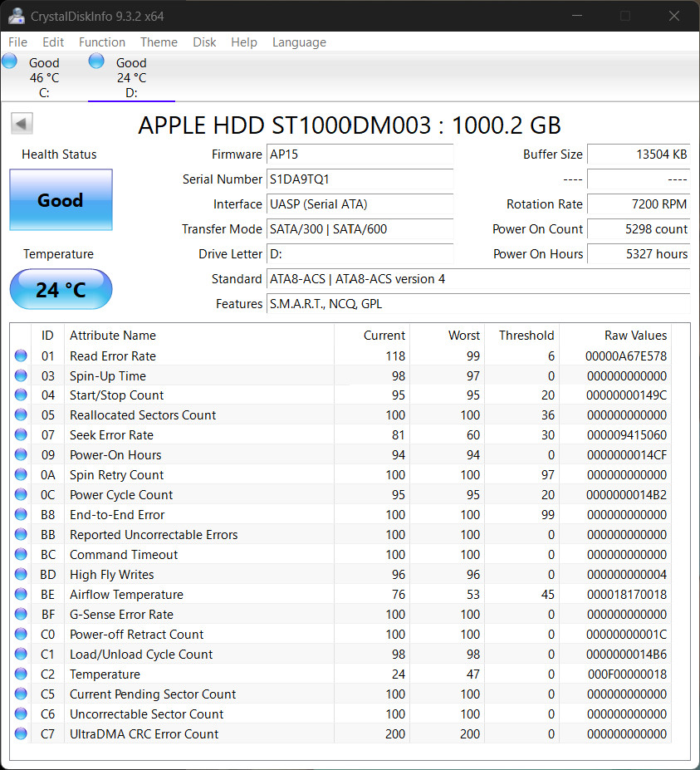This screenshot has height=770, width=700.
Task: Click the status orb for Spin Retry Count
Action: (21, 474)
